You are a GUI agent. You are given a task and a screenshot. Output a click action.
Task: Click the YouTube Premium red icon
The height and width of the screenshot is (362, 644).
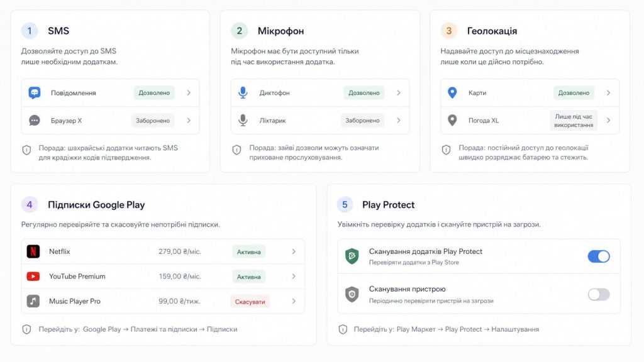click(x=33, y=277)
